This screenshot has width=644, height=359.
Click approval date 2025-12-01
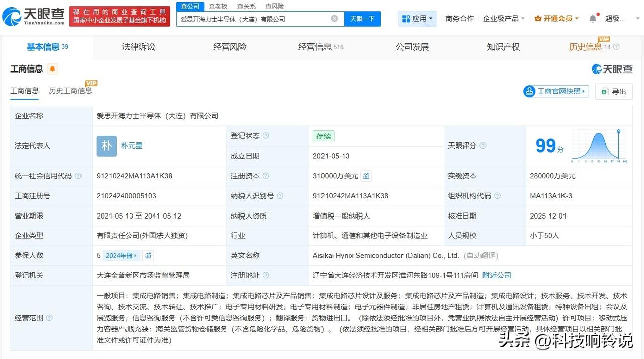[x=548, y=216]
